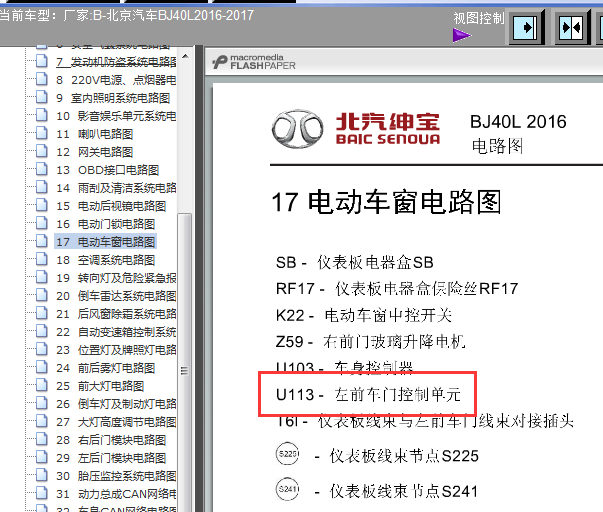Click the right-arrow view control button
The image size is (603, 512).
(526, 27)
